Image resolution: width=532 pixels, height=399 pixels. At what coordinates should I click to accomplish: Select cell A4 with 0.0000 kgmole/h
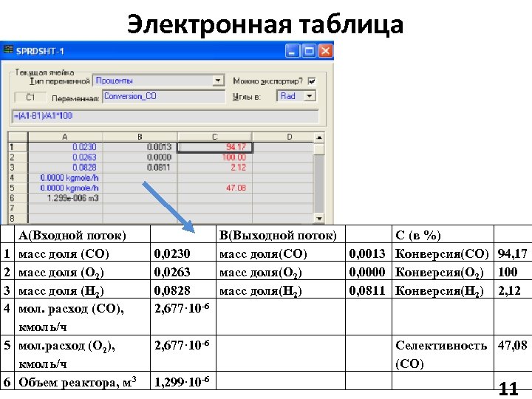65,177
